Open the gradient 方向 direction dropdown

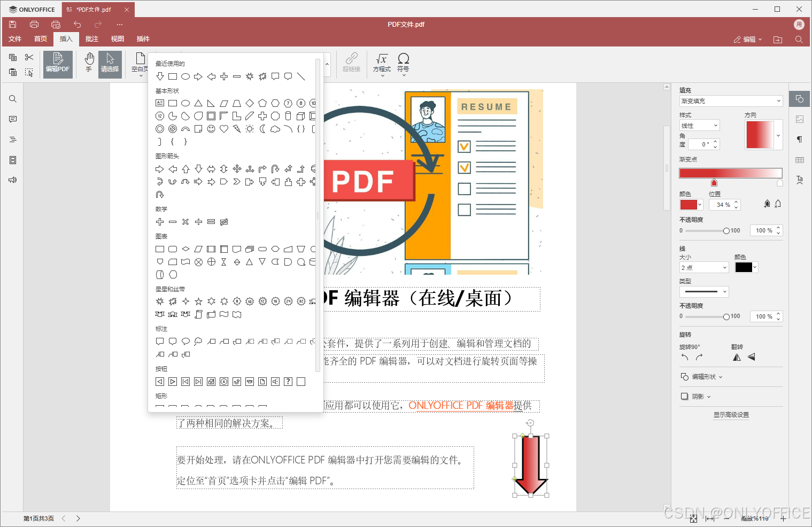point(778,135)
